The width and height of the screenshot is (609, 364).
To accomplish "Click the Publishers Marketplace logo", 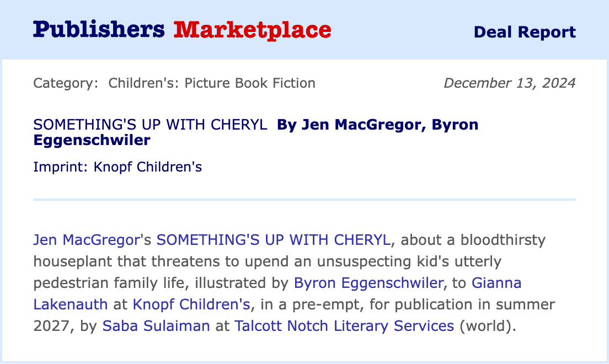I will pyautogui.click(x=182, y=30).
